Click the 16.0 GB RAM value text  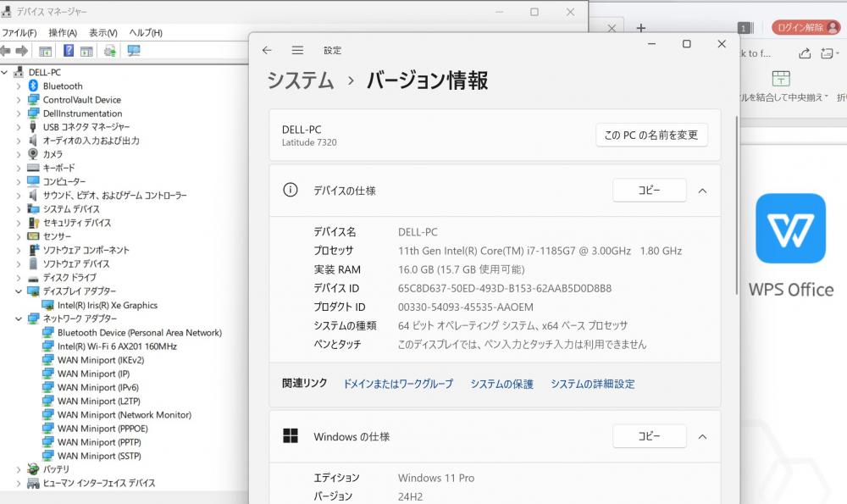pyautogui.click(x=462, y=269)
